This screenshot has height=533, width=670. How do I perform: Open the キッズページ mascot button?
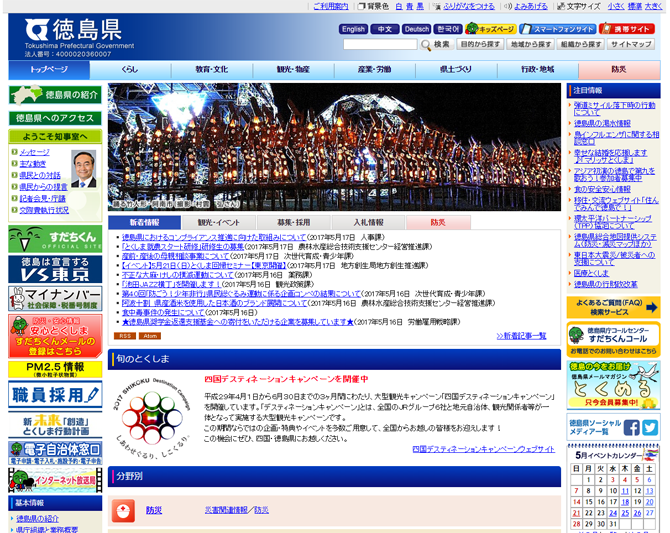pyautogui.click(x=491, y=29)
